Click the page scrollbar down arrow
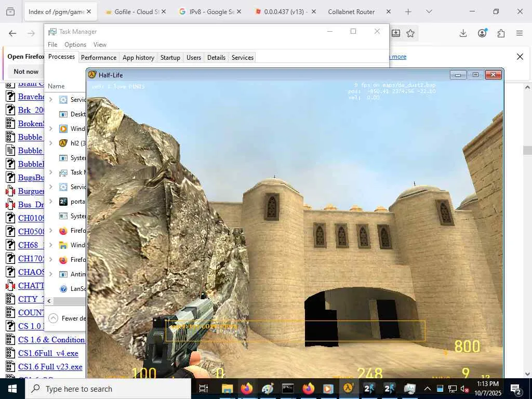Screen dimensions: 532x399 click(527, 374)
